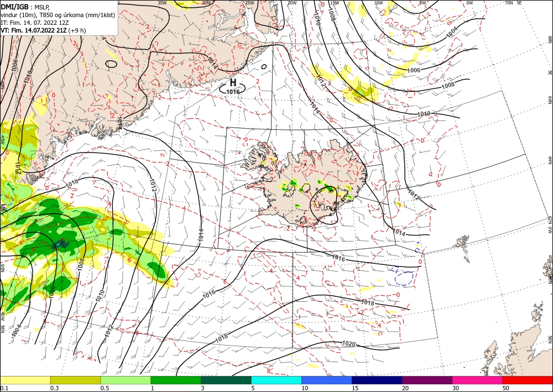Click the "30W" longitude label

pyautogui.click(x=206, y=3)
